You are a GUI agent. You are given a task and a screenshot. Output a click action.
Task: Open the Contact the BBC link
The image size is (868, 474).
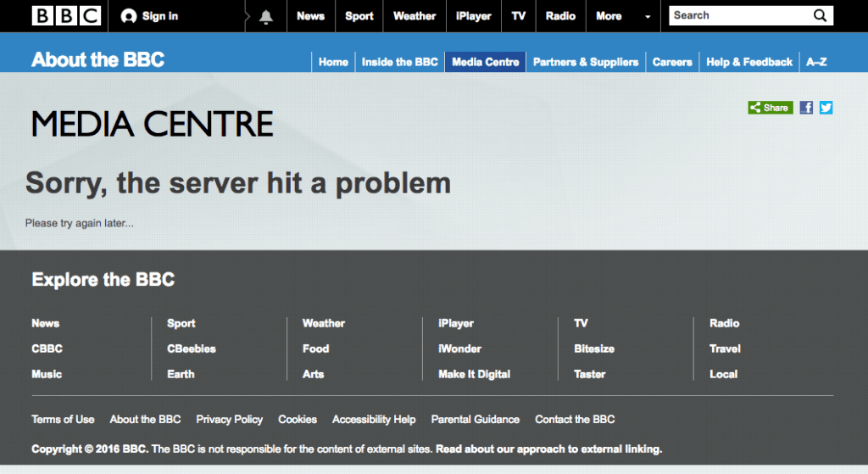pos(575,420)
